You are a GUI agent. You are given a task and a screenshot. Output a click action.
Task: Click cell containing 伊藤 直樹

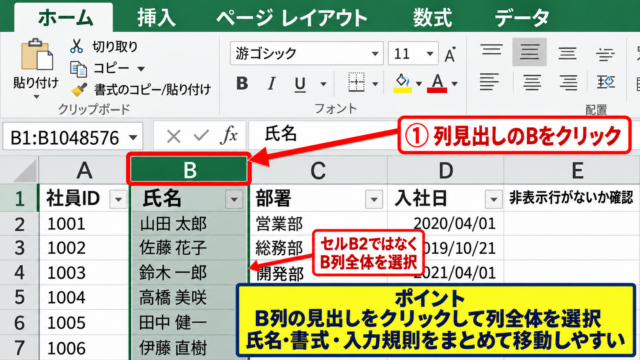[x=184, y=348]
